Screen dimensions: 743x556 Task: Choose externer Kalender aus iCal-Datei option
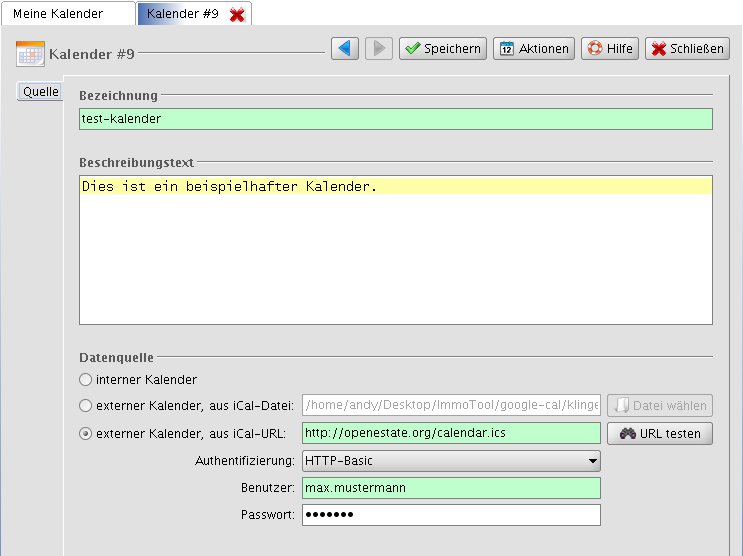click(86, 406)
